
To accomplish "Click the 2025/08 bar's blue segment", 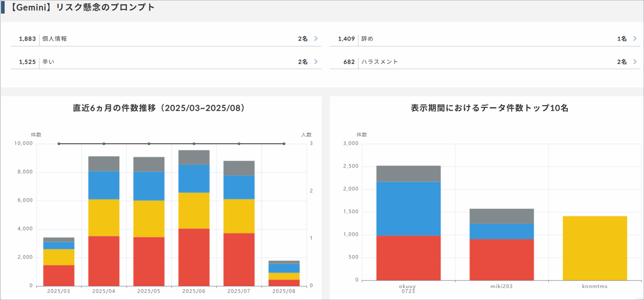I will pos(284,268).
